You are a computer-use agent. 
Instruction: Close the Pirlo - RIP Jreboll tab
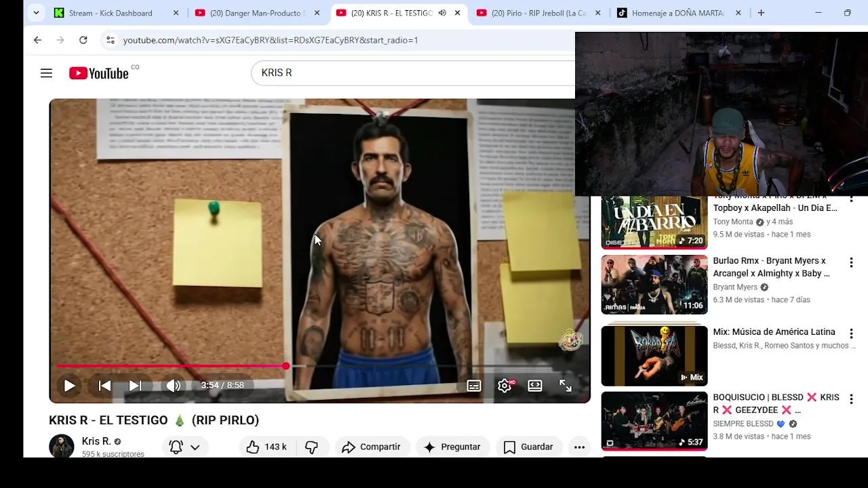(x=598, y=13)
